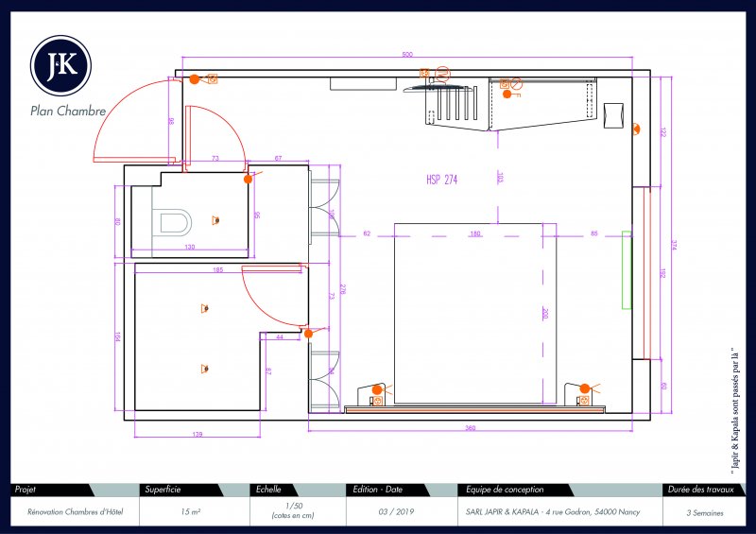756x534 pixels.
Task: Select the 500 width dimension at top
Action: 407,55
